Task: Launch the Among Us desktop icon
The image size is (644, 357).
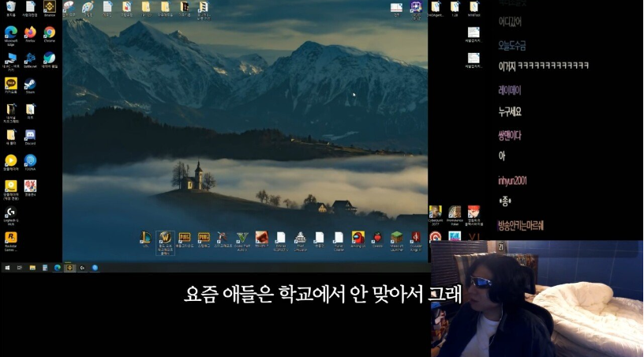Action: point(358,239)
